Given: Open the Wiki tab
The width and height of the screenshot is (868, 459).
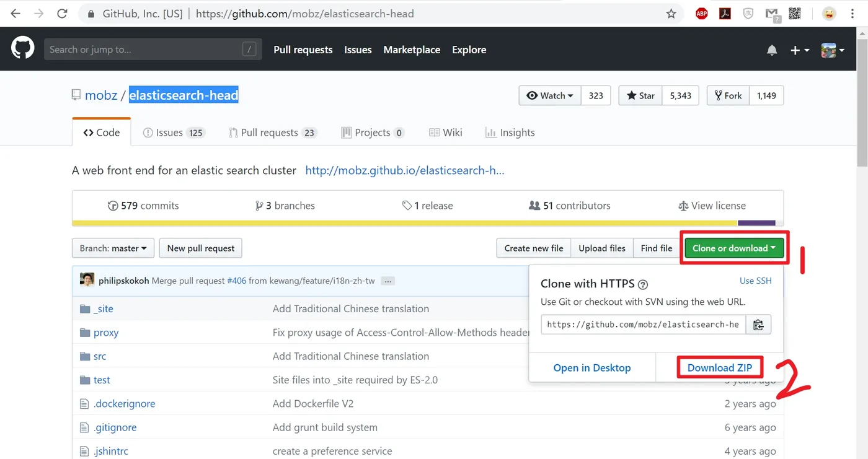Looking at the screenshot, I should (446, 133).
